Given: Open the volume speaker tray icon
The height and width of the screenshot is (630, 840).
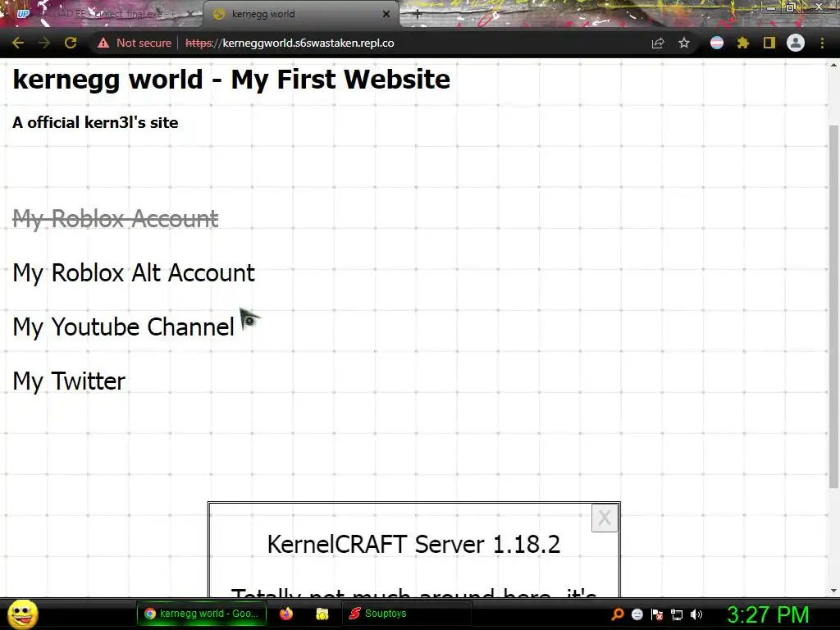Looking at the screenshot, I should 696,614.
